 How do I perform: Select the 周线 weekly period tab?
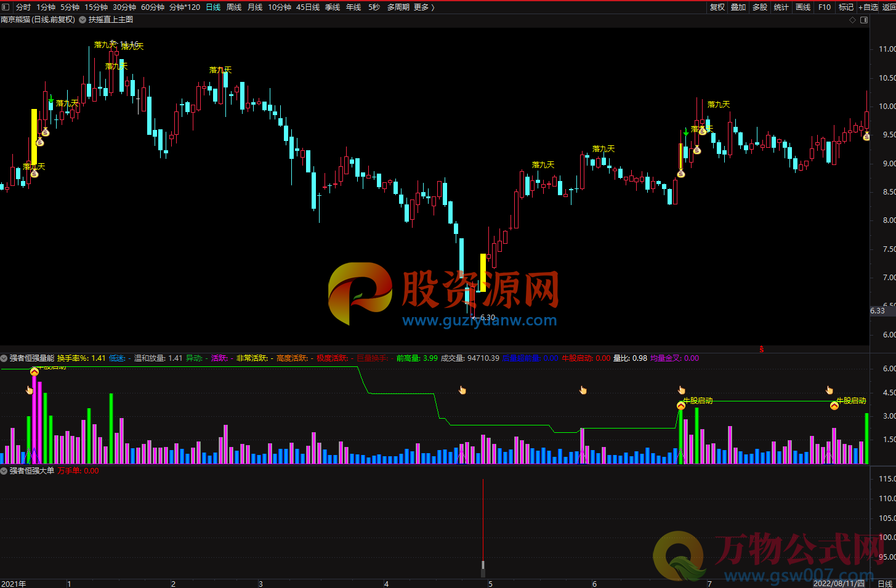(x=234, y=7)
